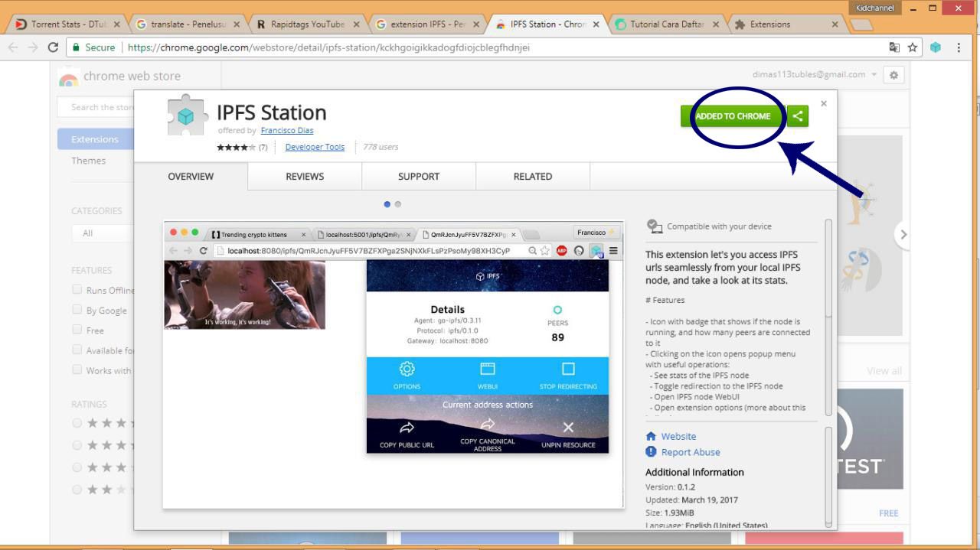Click the IPFS Station puzzle piece icon

tap(188, 116)
